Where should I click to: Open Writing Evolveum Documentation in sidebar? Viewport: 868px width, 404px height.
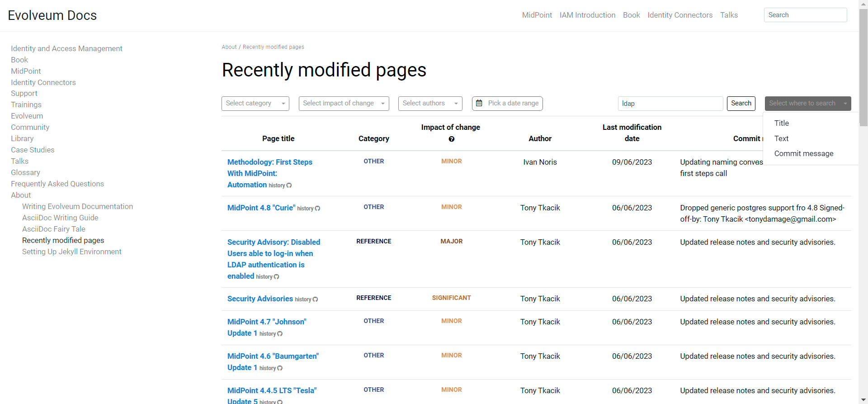click(77, 206)
